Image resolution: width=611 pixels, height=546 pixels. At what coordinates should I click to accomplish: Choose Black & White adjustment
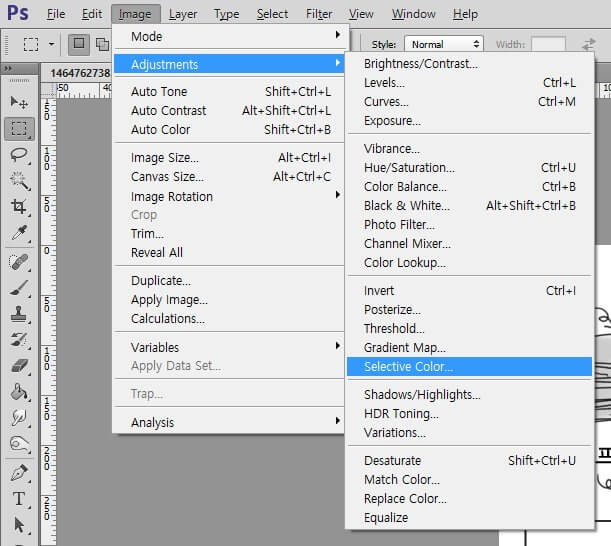pyautogui.click(x=469, y=205)
